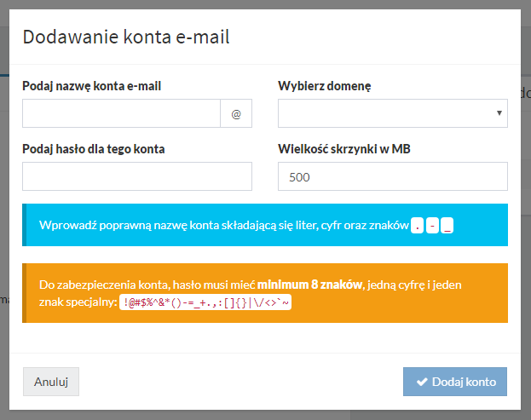Click the underscore character badge
Screen dimensions: 531x420
point(447,226)
